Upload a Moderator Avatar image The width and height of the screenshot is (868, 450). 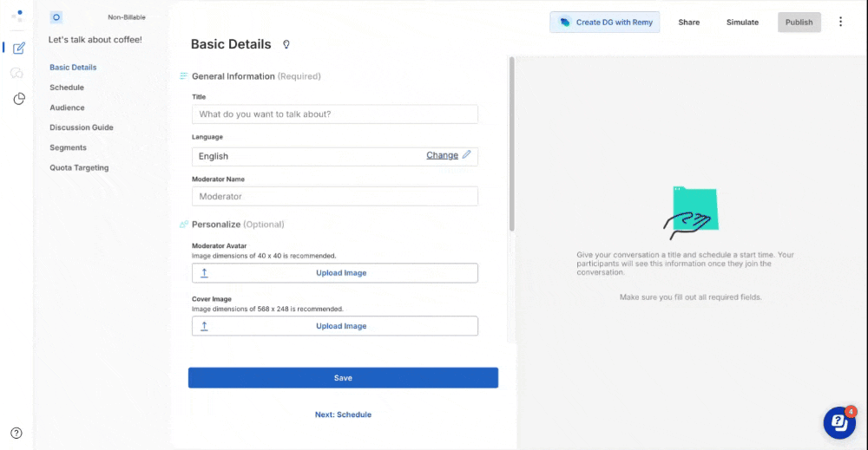(335, 273)
